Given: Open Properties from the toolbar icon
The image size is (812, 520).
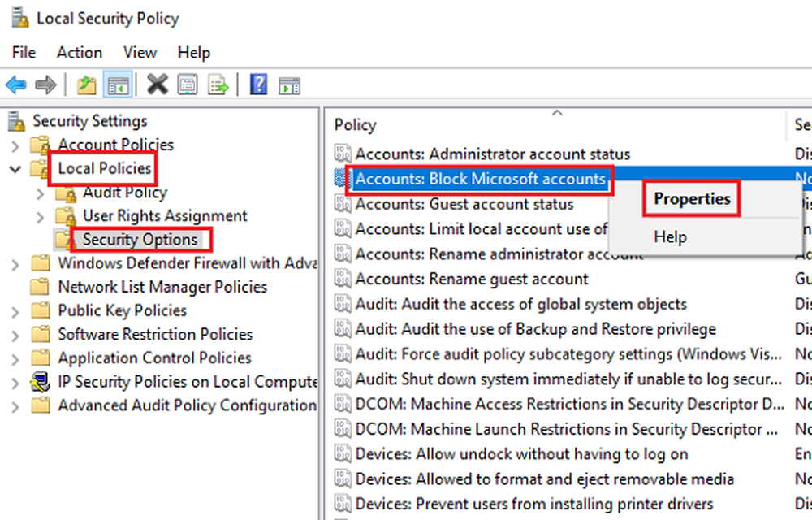Looking at the screenshot, I should pos(187,84).
